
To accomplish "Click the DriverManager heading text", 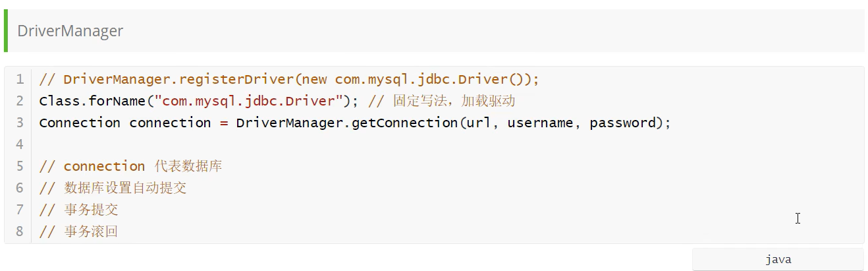I will (70, 31).
